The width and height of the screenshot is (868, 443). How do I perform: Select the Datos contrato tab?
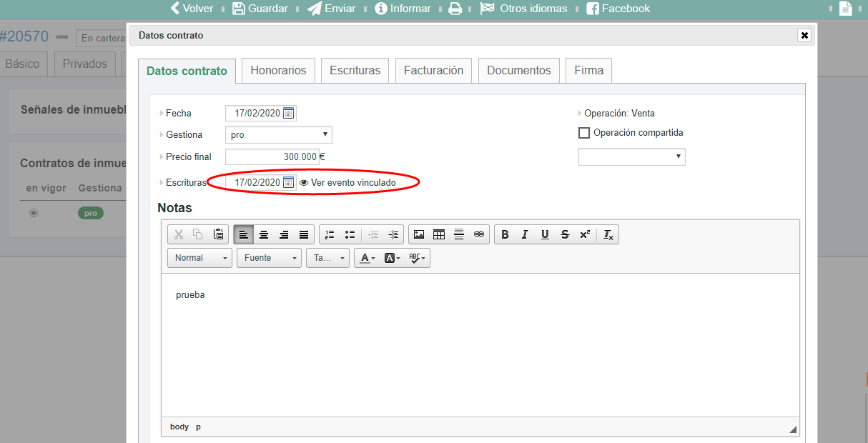(x=187, y=71)
